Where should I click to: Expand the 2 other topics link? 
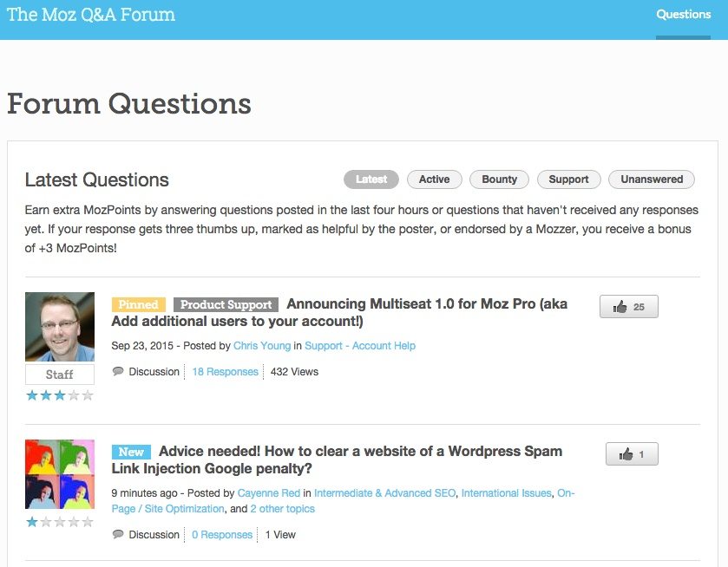282,509
